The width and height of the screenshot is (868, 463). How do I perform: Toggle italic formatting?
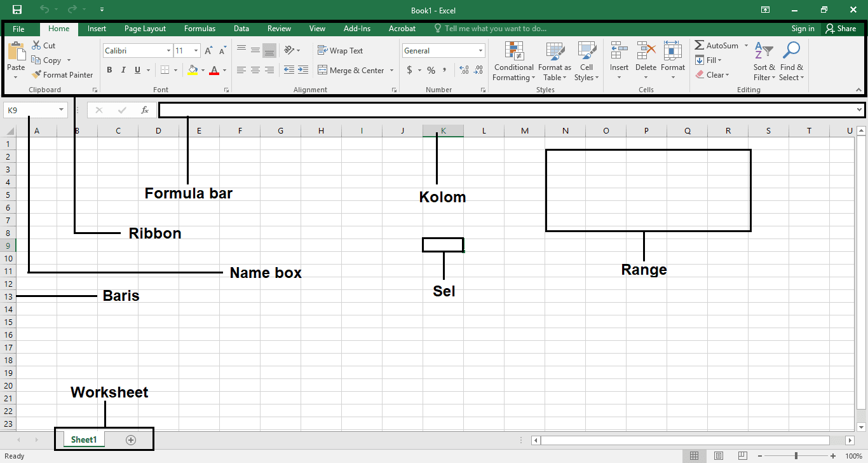(x=123, y=70)
